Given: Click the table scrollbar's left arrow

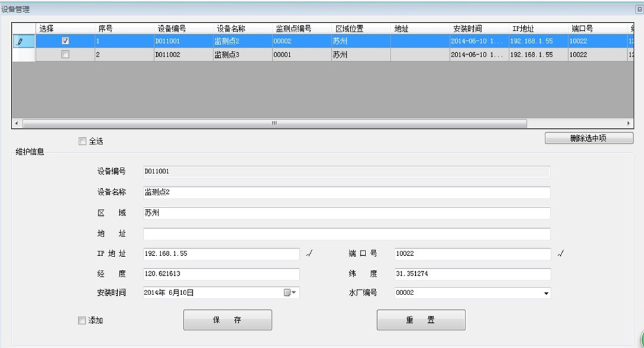Looking at the screenshot, I should point(17,123).
